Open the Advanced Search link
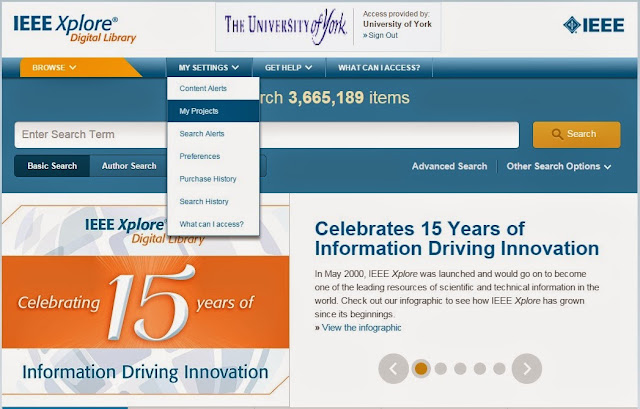The image size is (640, 409). [x=449, y=166]
